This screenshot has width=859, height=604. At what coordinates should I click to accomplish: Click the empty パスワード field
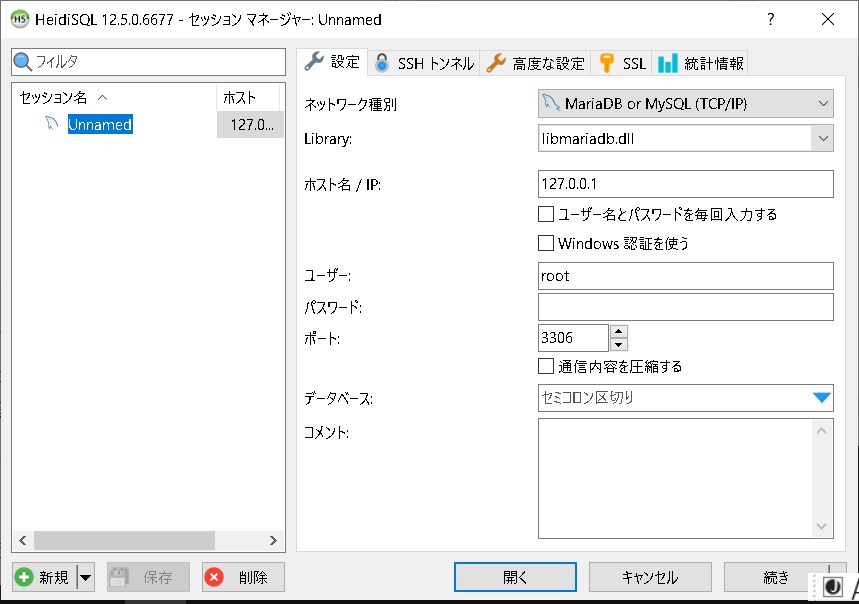[x=685, y=307]
